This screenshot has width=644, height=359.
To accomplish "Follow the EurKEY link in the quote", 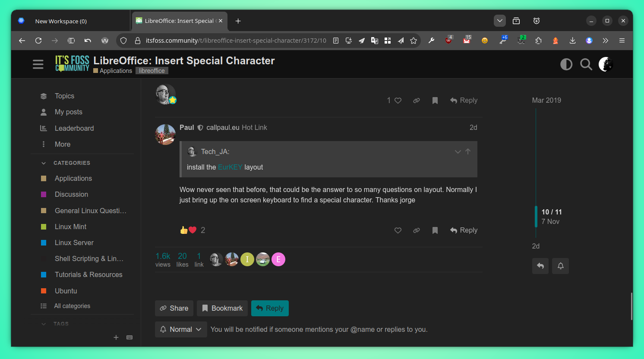I will (x=230, y=167).
